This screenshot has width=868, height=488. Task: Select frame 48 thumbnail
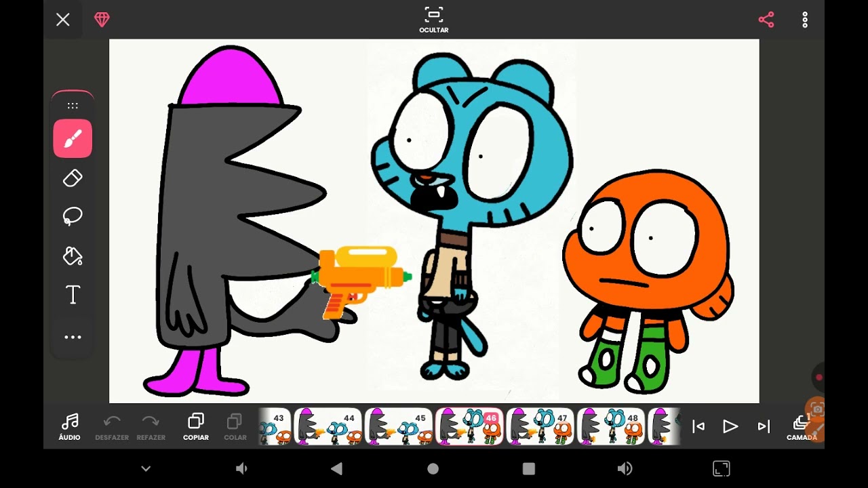[x=610, y=426]
